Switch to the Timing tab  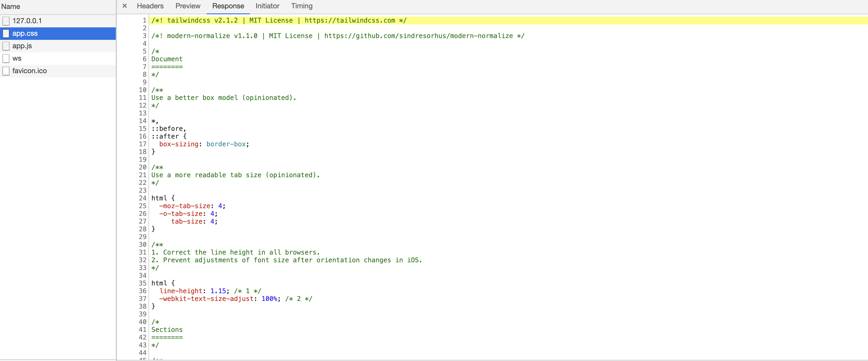click(302, 6)
